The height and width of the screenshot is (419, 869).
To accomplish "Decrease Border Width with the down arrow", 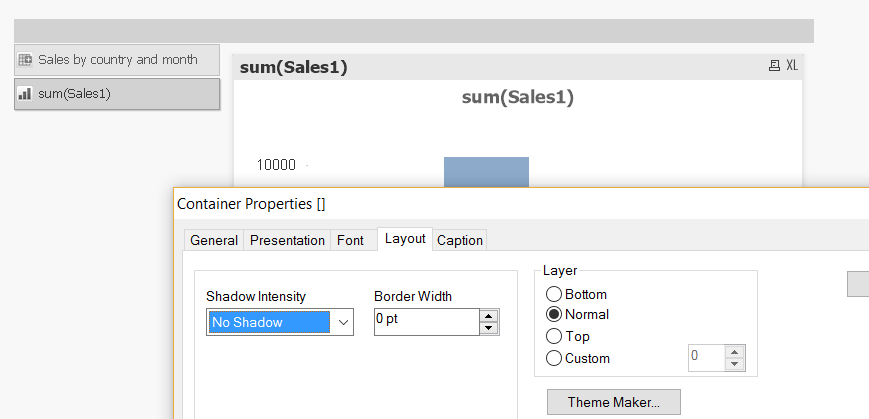I will (489, 328).
